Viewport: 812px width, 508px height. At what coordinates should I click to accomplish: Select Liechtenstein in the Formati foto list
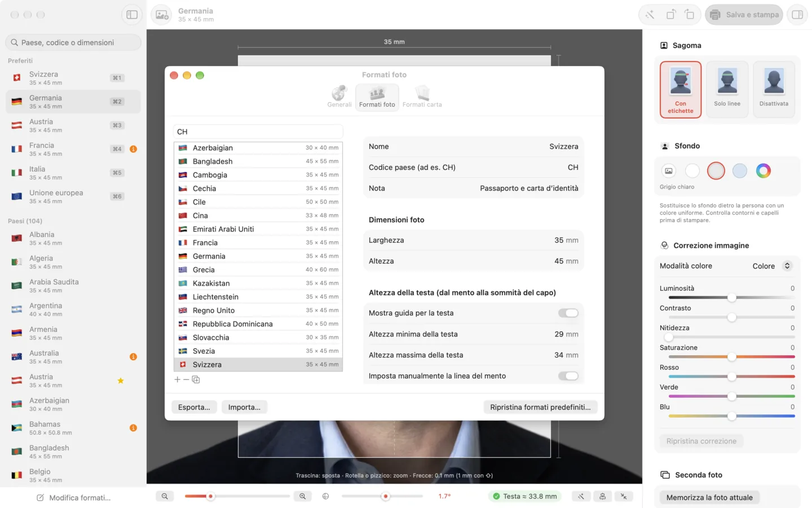(258, 297)
